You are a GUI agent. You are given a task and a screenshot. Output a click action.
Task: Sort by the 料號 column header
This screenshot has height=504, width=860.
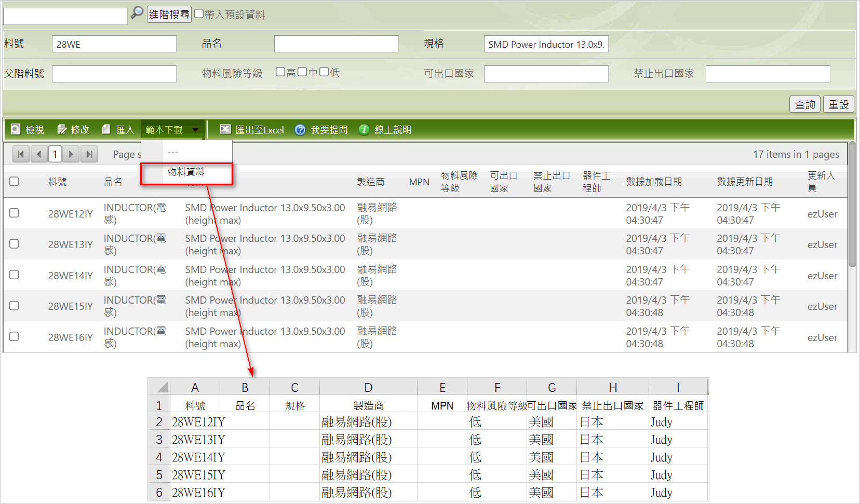[58, 182]
